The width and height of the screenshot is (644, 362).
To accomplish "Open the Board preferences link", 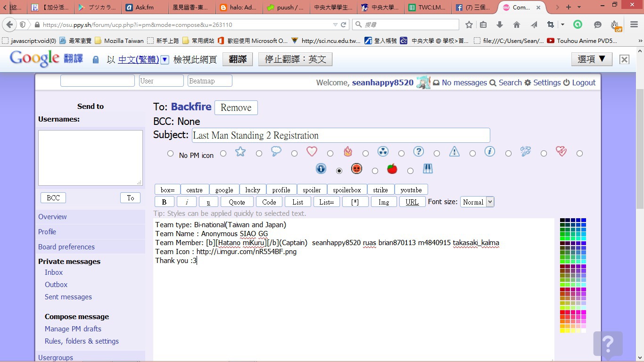I will pos(66,247).
